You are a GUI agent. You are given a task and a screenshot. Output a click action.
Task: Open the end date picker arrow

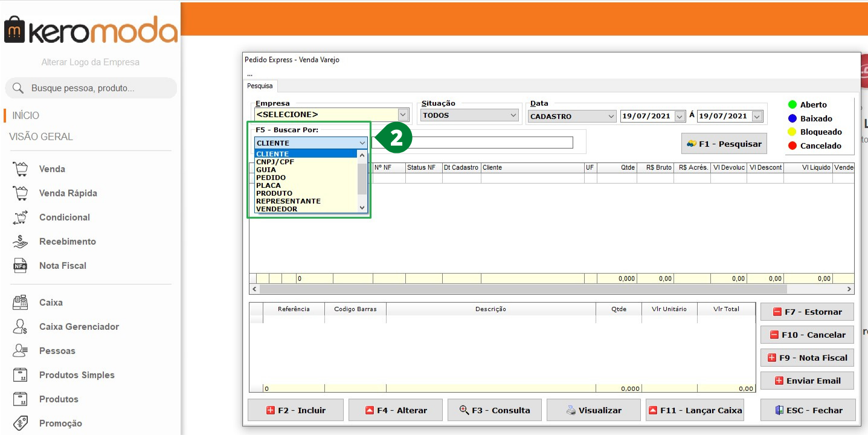tap(757, 116)
